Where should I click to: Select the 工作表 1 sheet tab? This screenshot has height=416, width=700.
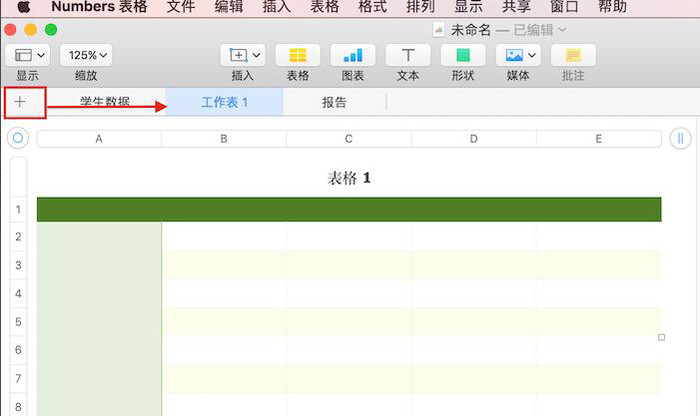coord(224,102)
